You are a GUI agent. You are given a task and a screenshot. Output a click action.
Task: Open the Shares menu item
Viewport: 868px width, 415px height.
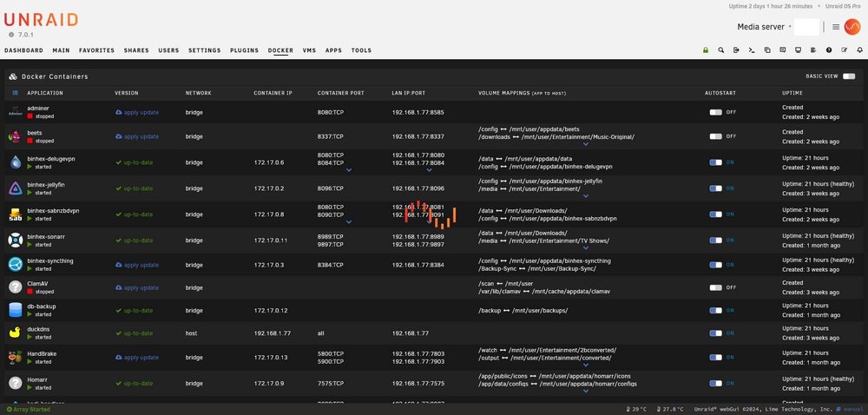tap(136, 50)
